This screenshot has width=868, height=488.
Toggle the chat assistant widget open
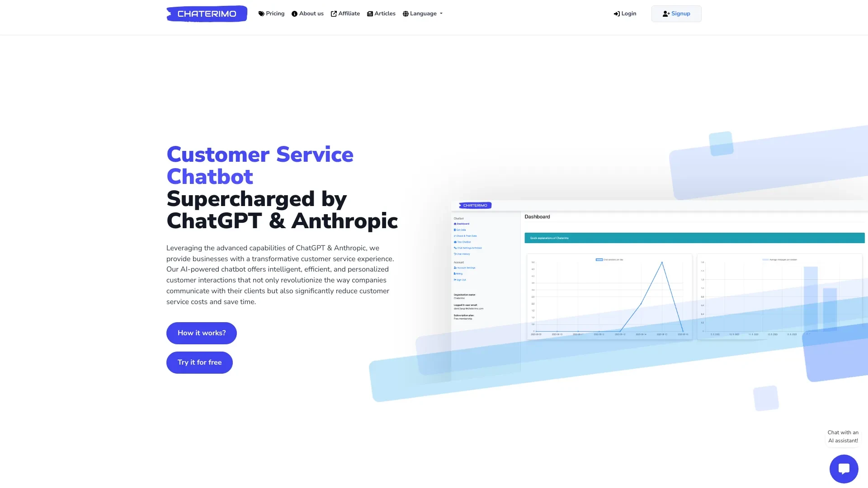pyautogui.click(x=844, y=469)
